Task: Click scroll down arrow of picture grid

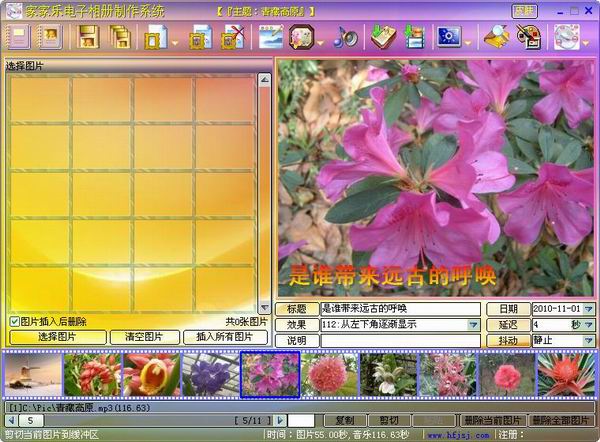Action: (264, 307)
